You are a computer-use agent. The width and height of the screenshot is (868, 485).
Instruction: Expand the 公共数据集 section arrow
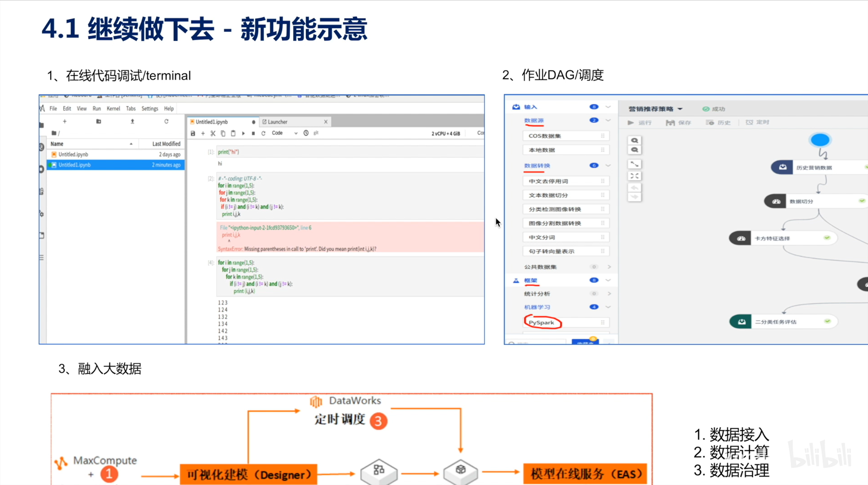point(609,267)
